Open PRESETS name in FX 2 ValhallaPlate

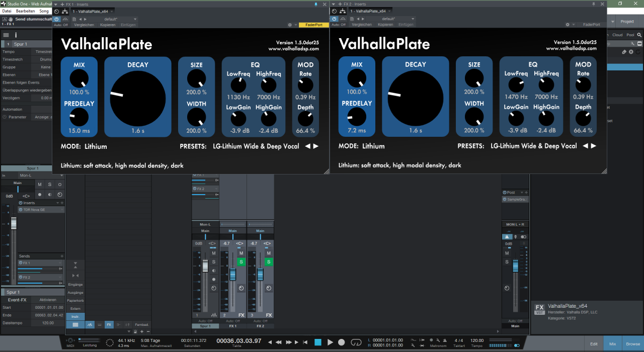click(x=534, y=146)
